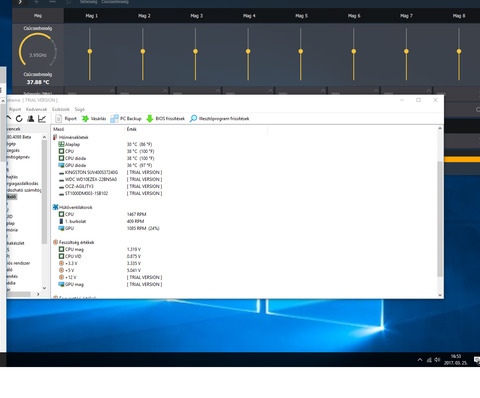The image size is (480, 398).
Task: Click the Mag 5 speed slider handle
Action: [301, 51]
